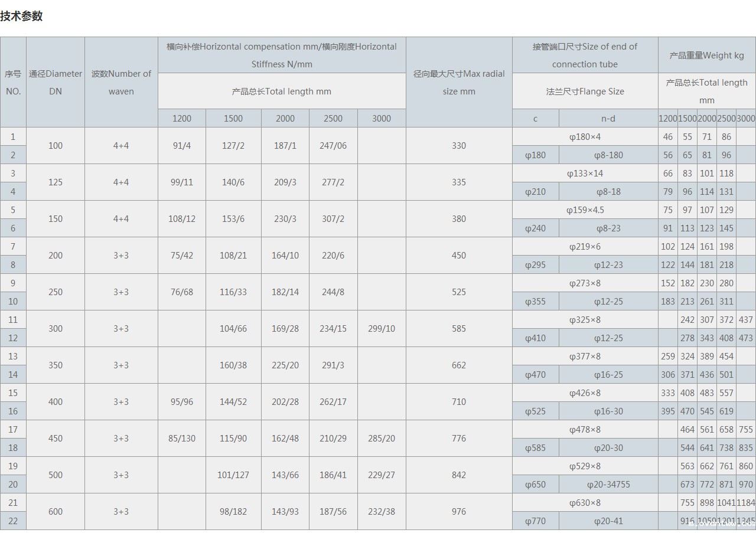Select the 序号 NO. column header
756x533 pixels.
click(x=13, y=83)
